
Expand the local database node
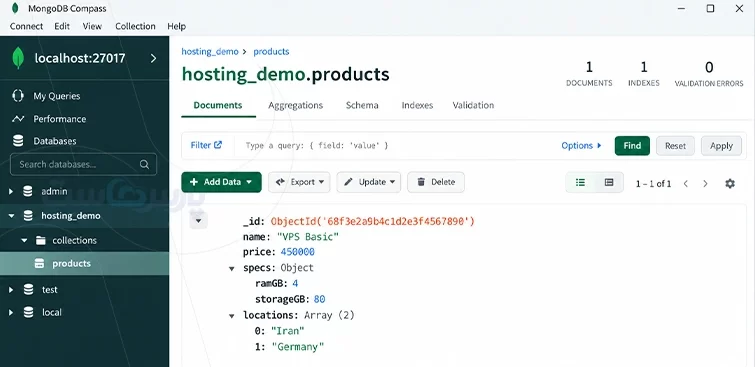click(11, 312)
